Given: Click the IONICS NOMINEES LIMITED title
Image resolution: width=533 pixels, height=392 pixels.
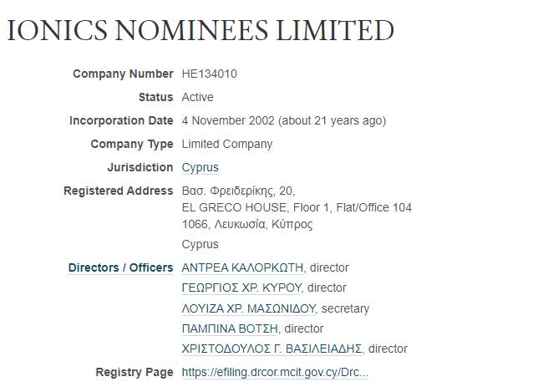Looking at the screenshot, I should click(201, 30).
